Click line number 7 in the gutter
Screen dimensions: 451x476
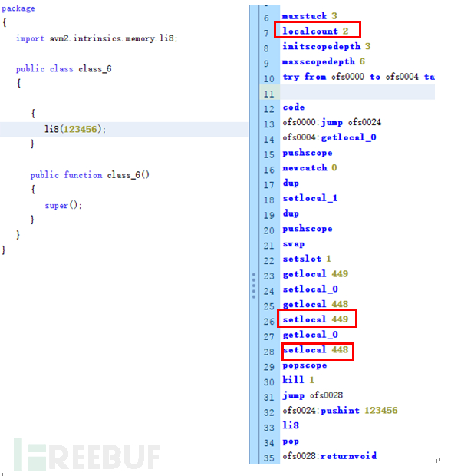coord(266,33)
